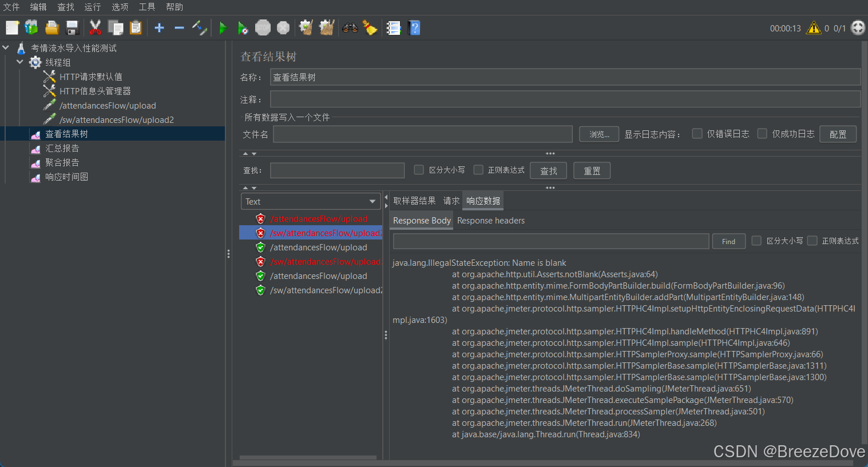The height and width of the screenshot is (467, 868).
Task: Click the 重置 button
Action: [592, 170]
